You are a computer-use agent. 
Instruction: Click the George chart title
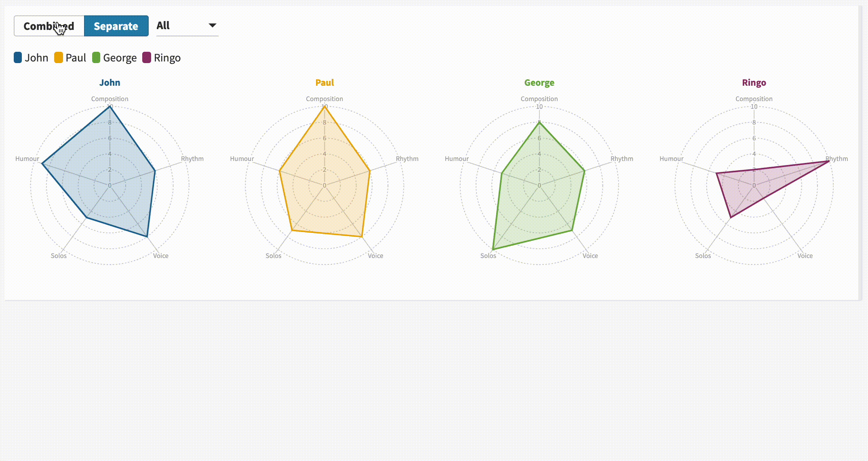point(539,82)
